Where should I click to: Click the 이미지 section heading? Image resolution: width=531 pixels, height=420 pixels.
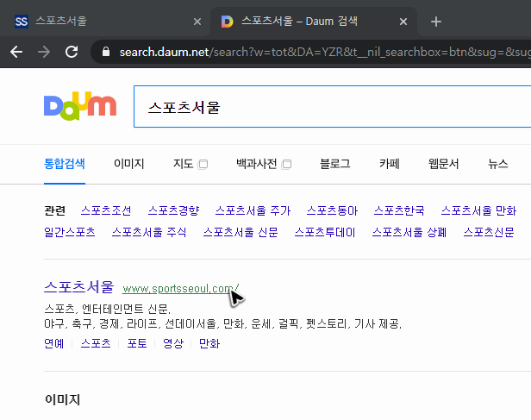point(63,399)
